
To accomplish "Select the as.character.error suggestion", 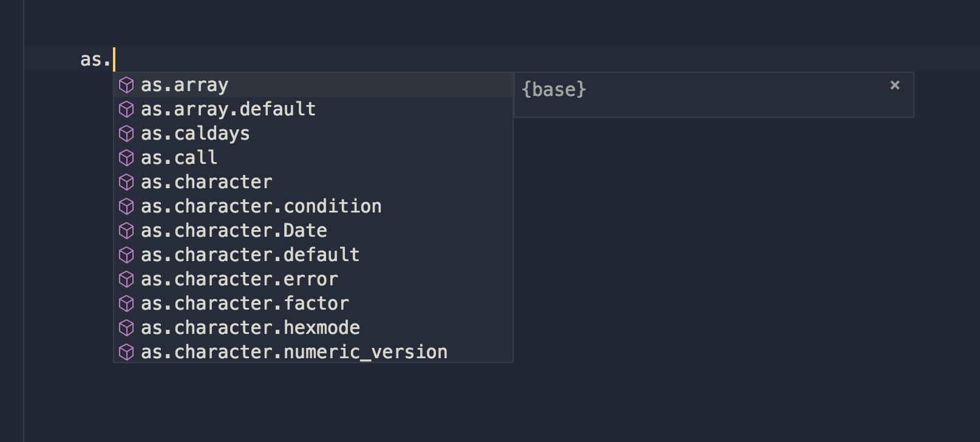I will pyautogui.click(x=240, y=279).
